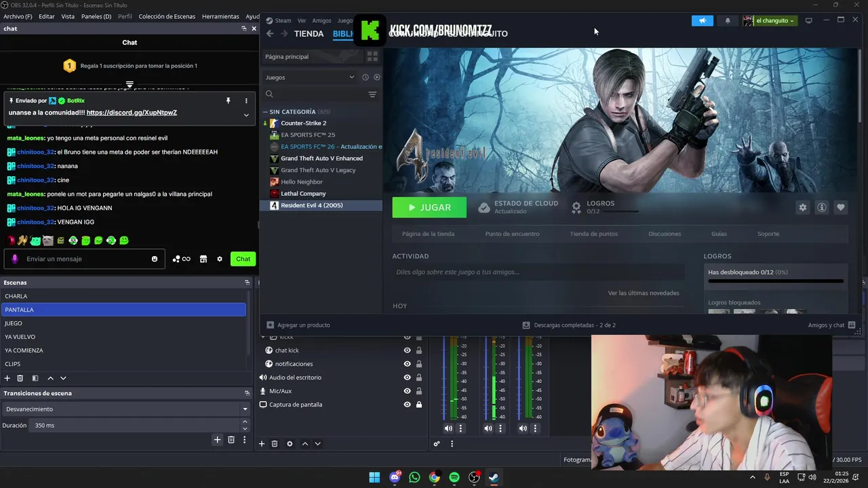This screenshot has height=488, width=868.
Task: Hide the Captura de pantalla source
Action: tap(407, 405)
